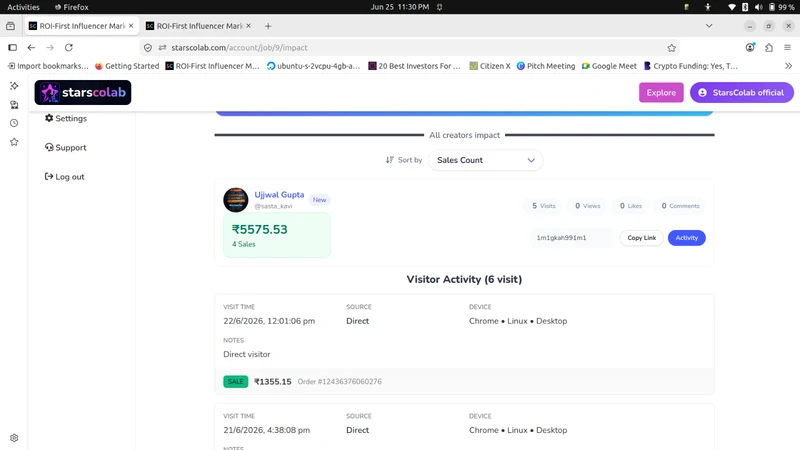This screenshot has width=800, height=450.
Task: Open a new browser tab
Action: point(268,26)
